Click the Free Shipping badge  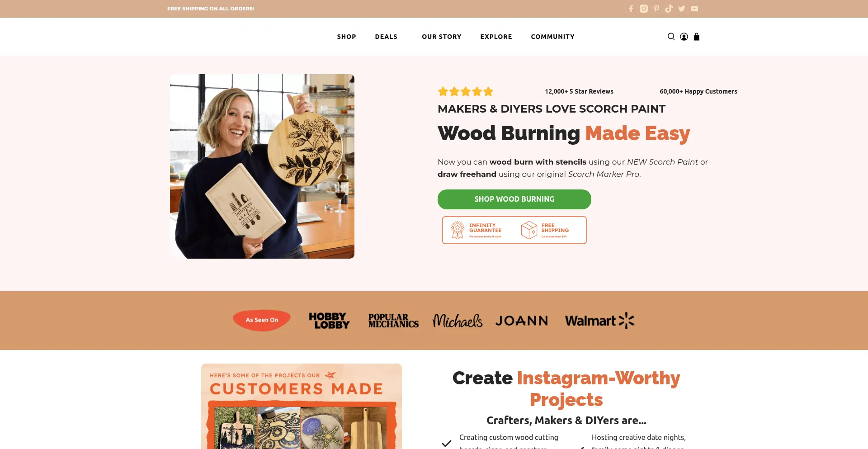point(545,230)
